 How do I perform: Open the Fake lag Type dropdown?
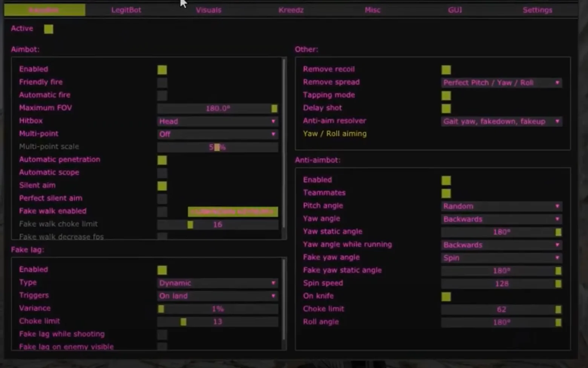point(217,283)
